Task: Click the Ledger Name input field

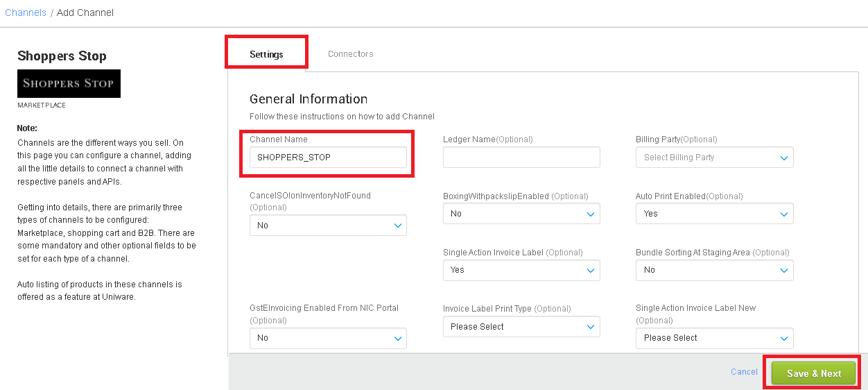Action: 521,158
